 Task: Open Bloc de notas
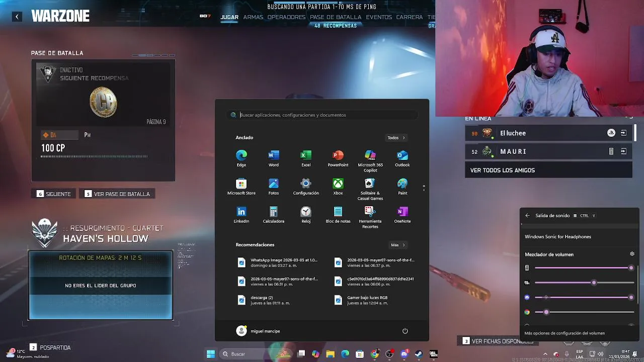click(x=338, y=215)
